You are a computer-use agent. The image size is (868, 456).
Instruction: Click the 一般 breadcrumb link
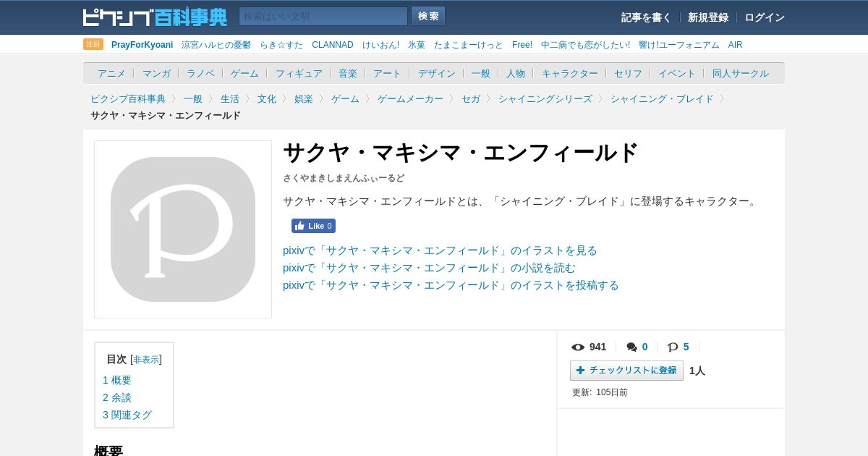[x=193, y=98]
